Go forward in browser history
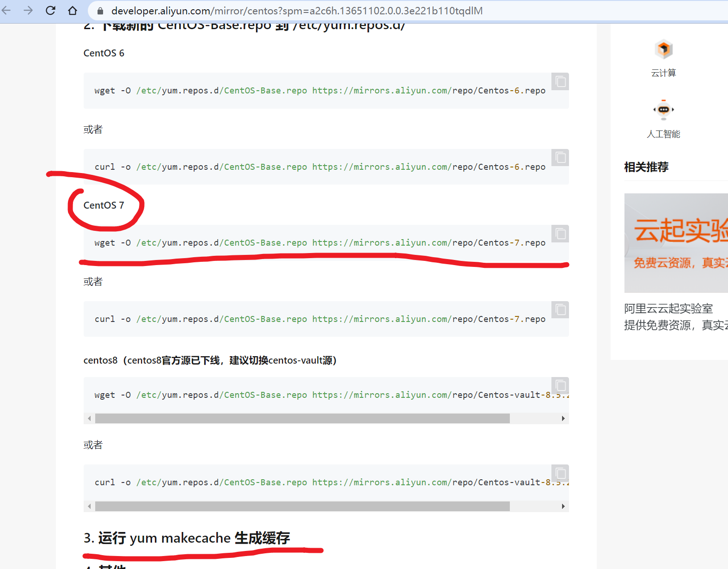Screen dimensions: 728x569 (x=28, y=11)
